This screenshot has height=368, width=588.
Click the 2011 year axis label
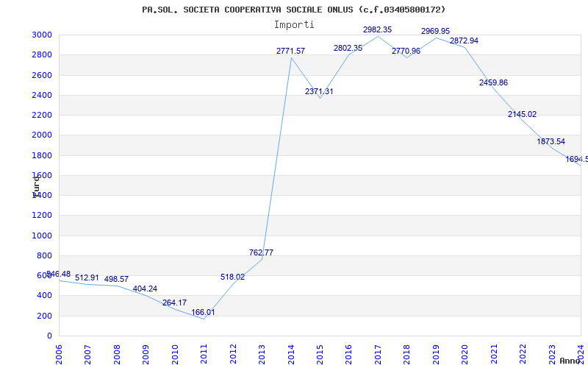click(204, 354)
